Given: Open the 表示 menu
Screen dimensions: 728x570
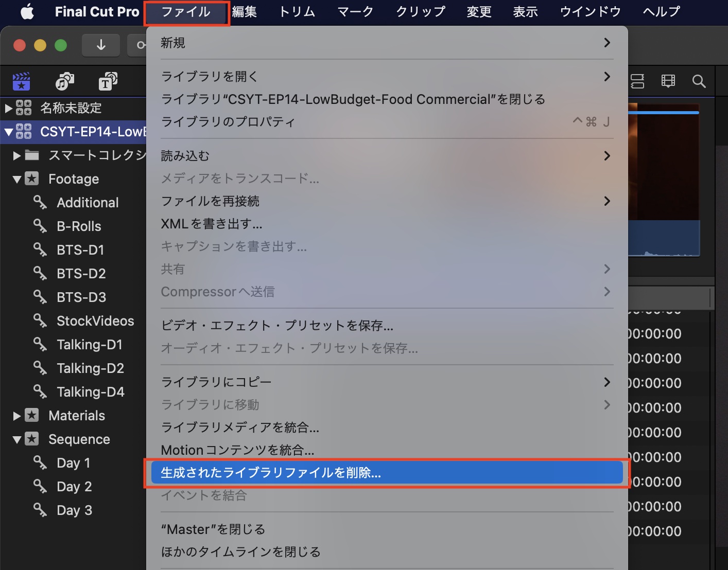Looking at the screenshot, I should point(526,11).
